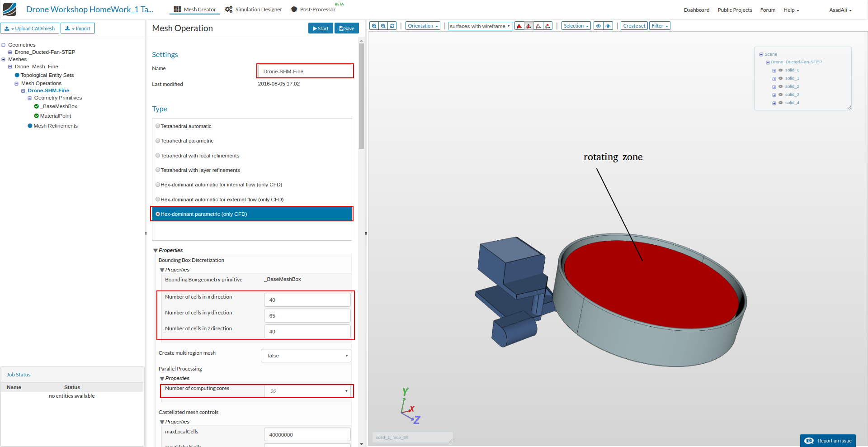Select Tetrahedral parametric mesh type

coord(158,141)
